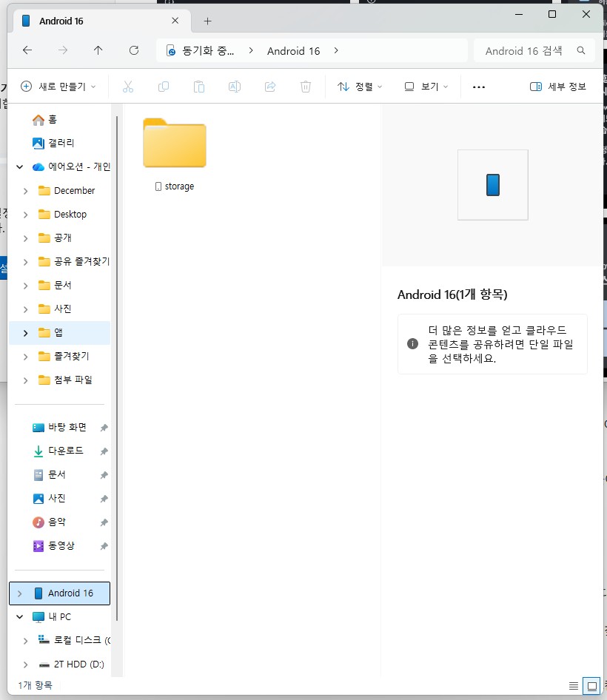Open pinned 사진 quick access item
The width and height of the screenshot is (607, 700).
(49, 498)
